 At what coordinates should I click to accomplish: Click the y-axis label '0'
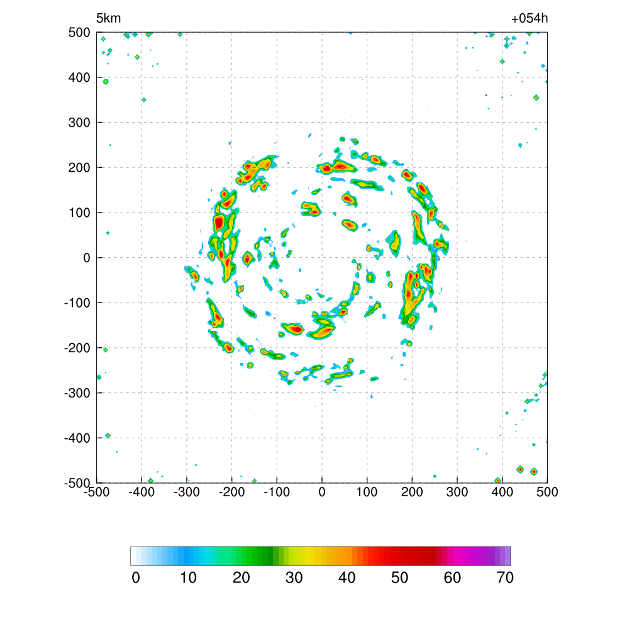point(87,258)
